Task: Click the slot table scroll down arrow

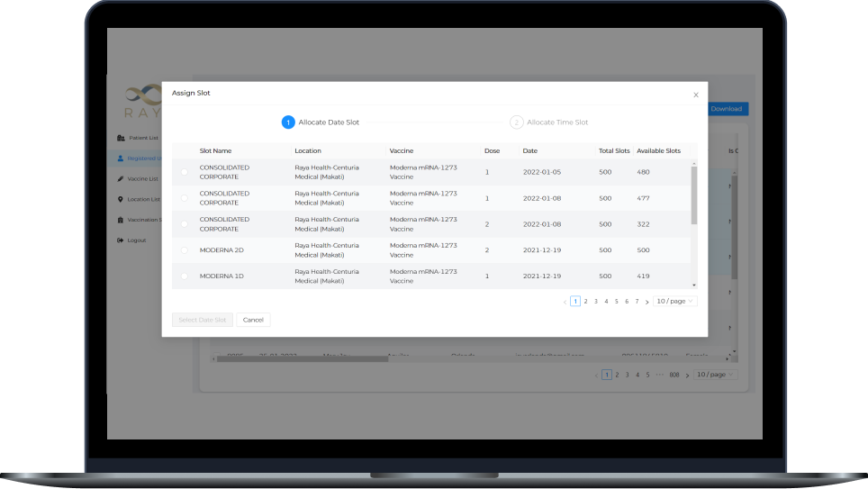Action: pos(694,285)
